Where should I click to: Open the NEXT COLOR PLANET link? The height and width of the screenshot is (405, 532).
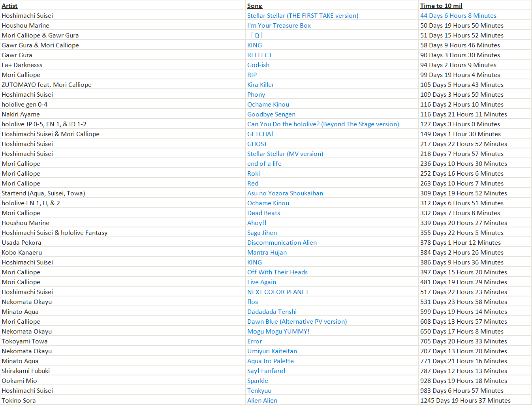coord(278,292)
